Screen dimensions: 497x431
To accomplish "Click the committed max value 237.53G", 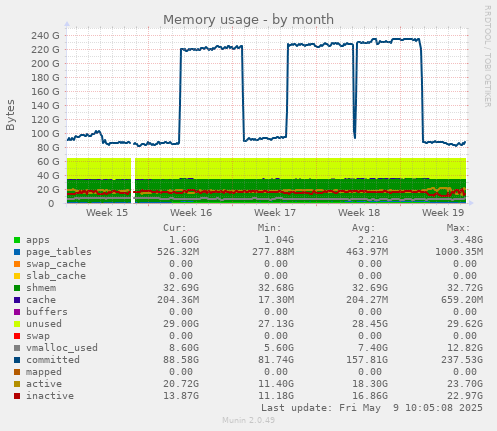I will (x=462, y=360).
